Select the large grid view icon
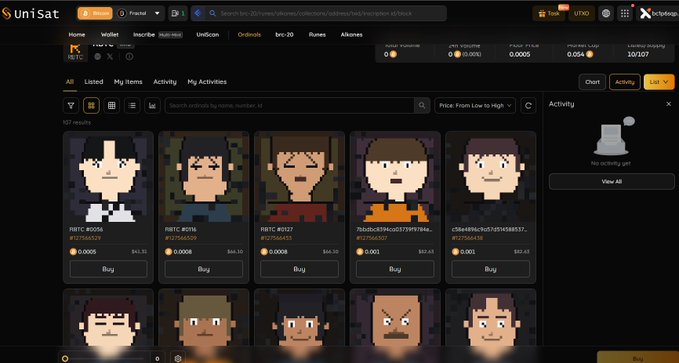Screen dimensions: 679x363 tap(91, 106)
